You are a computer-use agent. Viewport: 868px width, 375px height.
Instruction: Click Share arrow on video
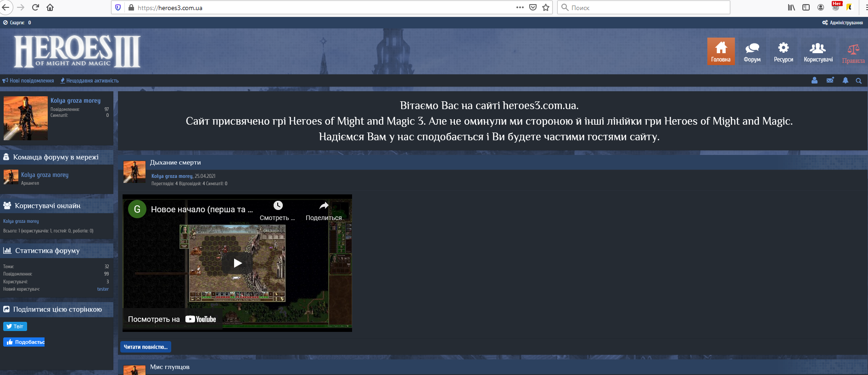(x=324, y=210)
